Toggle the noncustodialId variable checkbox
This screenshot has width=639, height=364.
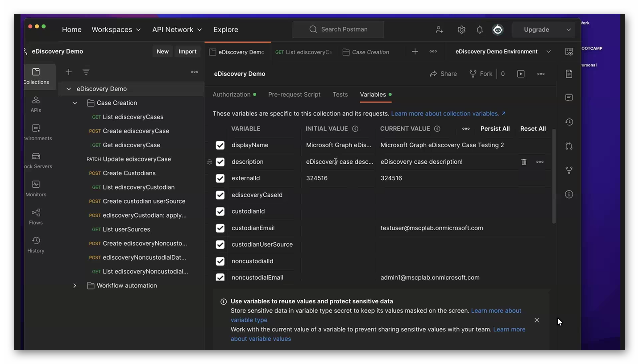point(220,261)
